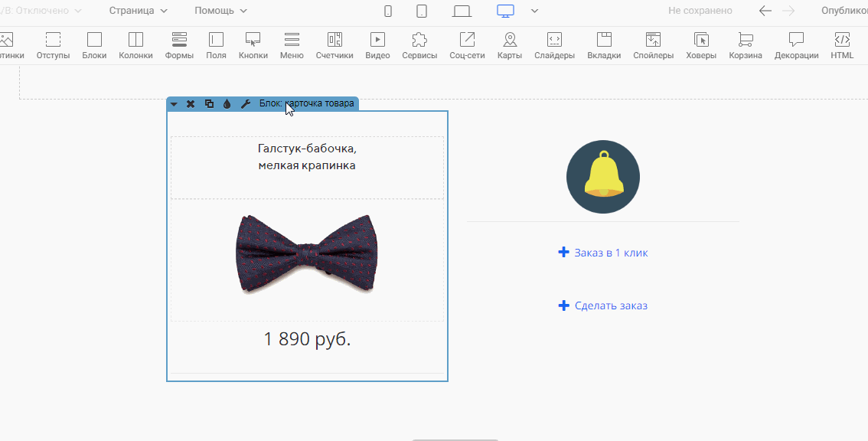This screenshot has height=441, width=868.
Task: Click the Заказ в 1 клик link
Action: pos(610,253)
